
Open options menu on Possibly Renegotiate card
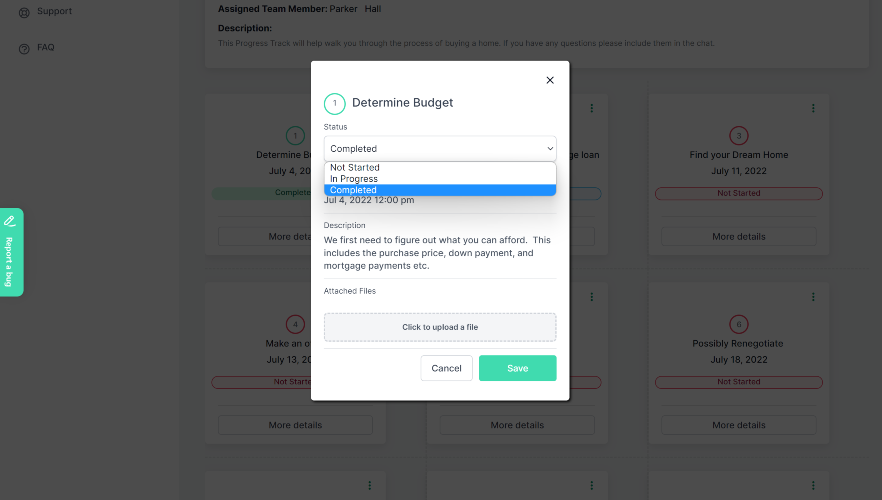(813, 297)
